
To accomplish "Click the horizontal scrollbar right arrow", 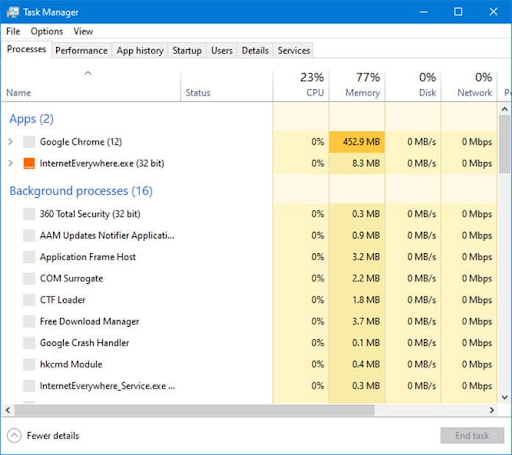I will pos(492,410).
